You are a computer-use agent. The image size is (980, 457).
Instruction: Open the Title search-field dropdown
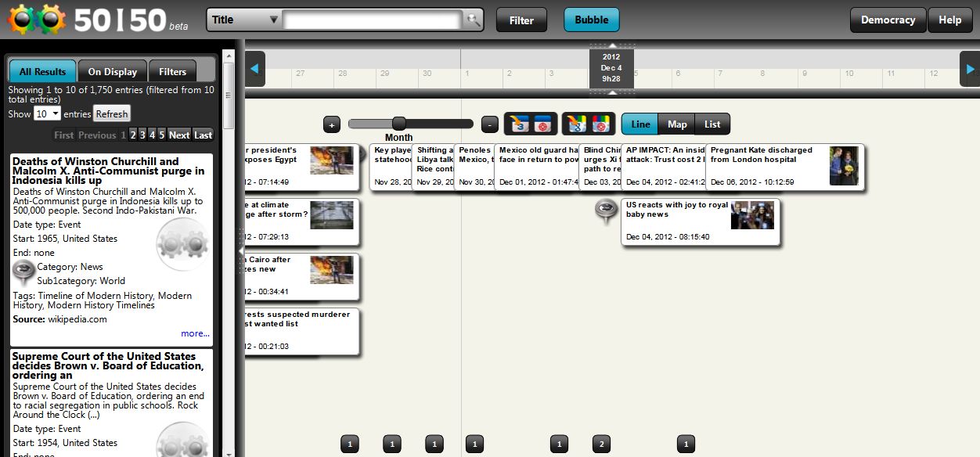pos(245,20)
